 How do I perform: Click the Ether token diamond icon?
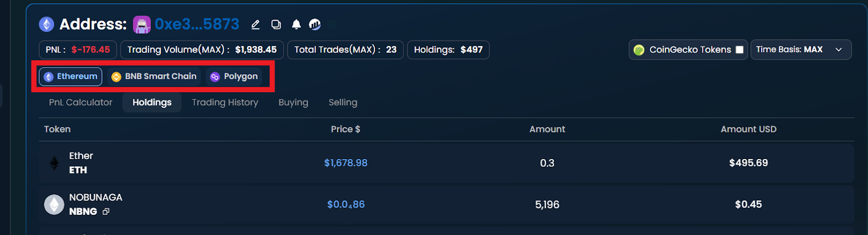[x=54, y=163]
